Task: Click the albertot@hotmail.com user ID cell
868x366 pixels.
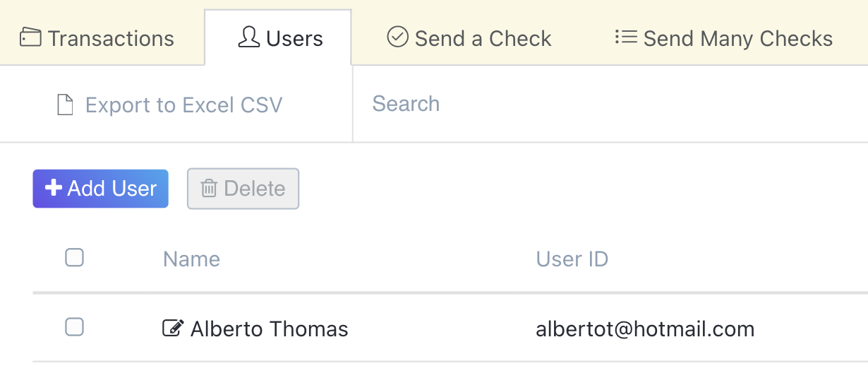Action: [645, 329]
